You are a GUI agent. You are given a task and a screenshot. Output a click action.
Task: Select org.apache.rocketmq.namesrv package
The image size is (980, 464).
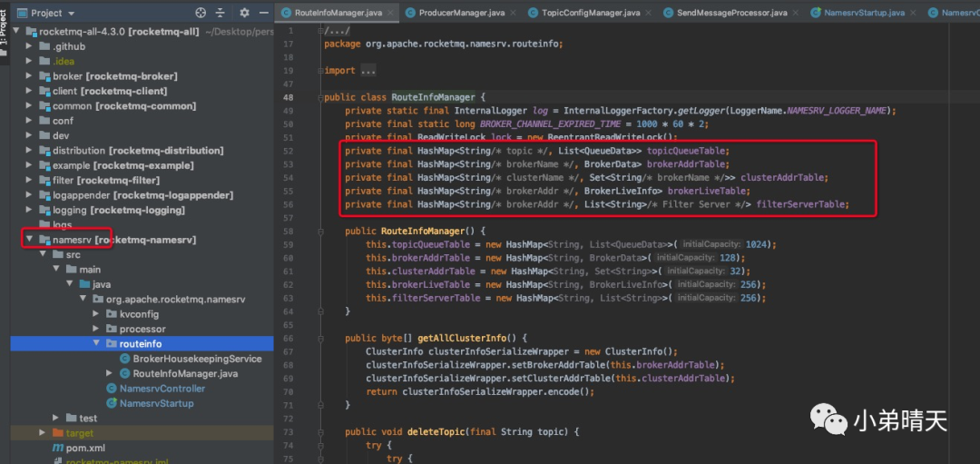click(x=176, y=299)
